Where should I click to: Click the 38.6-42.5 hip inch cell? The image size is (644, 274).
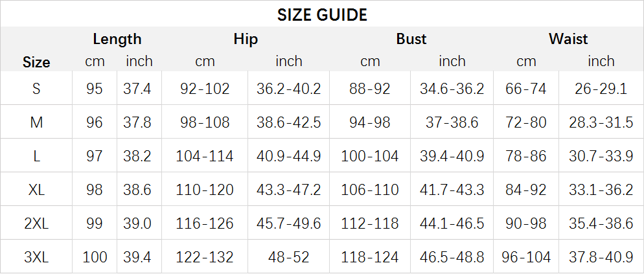point(288,122)
